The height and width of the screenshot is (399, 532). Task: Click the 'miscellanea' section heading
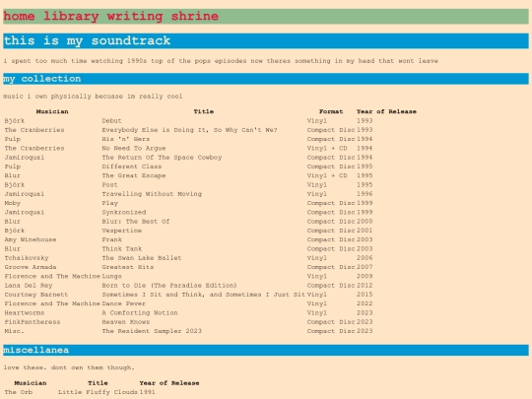pos(266,350)
